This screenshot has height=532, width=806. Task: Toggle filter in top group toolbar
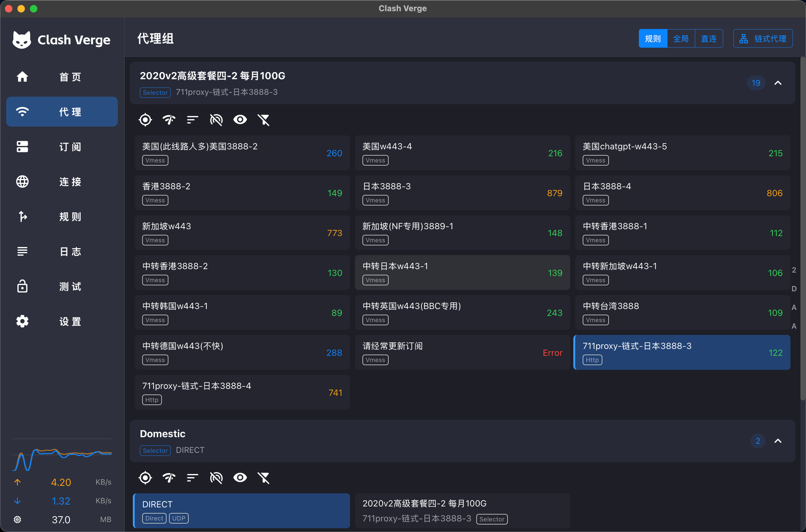pos(264,120)
